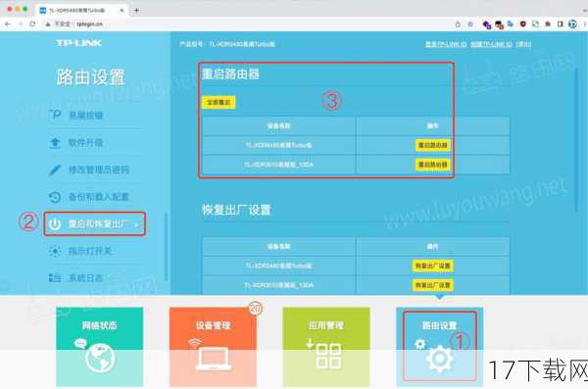The width and height of the screenshot is (588, 389).
Task: Click the list icon for 系统日志
Action: pos(55,278)
